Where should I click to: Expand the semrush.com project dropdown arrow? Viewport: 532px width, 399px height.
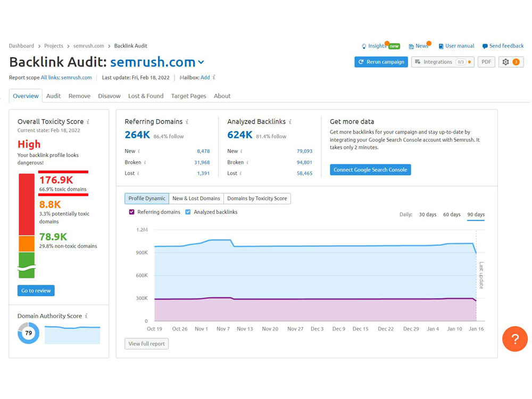201,62
